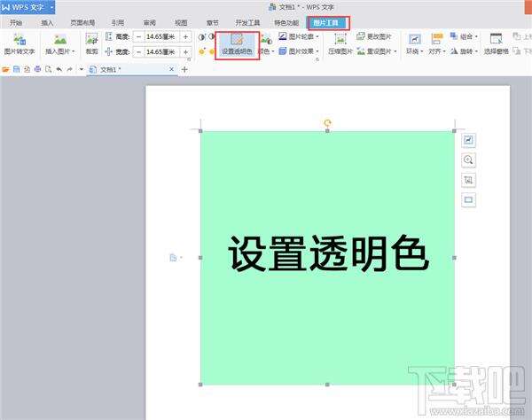Switch to the 插入 tab
Screen dimensions: 532x420
tap(47, 23)
